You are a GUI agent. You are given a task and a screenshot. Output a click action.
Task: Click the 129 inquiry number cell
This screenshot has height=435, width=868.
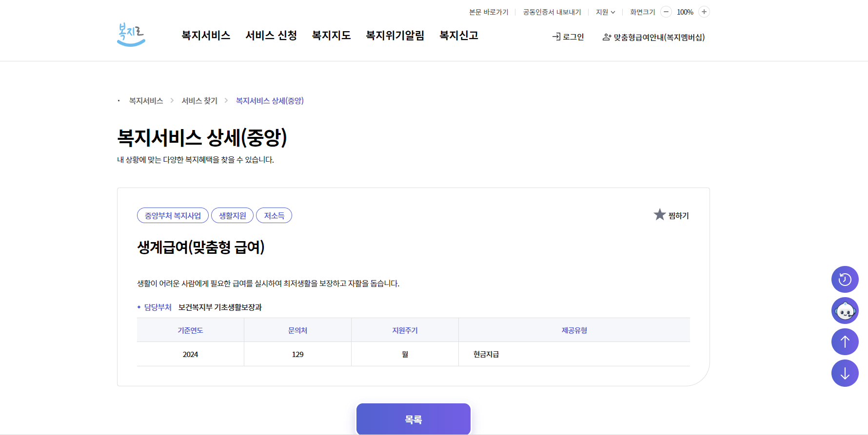click(x=297, y=354)
